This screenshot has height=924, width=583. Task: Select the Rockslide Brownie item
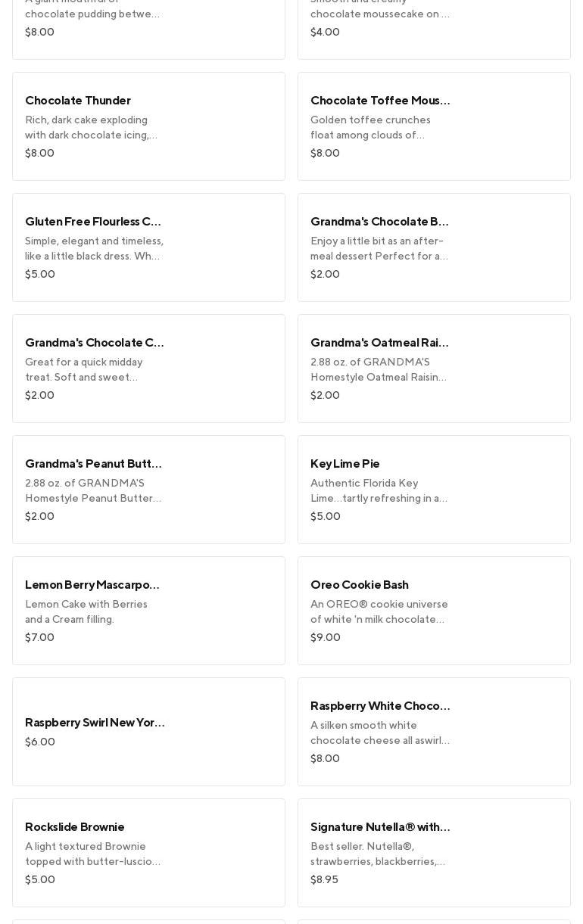(x=148, y=853)
